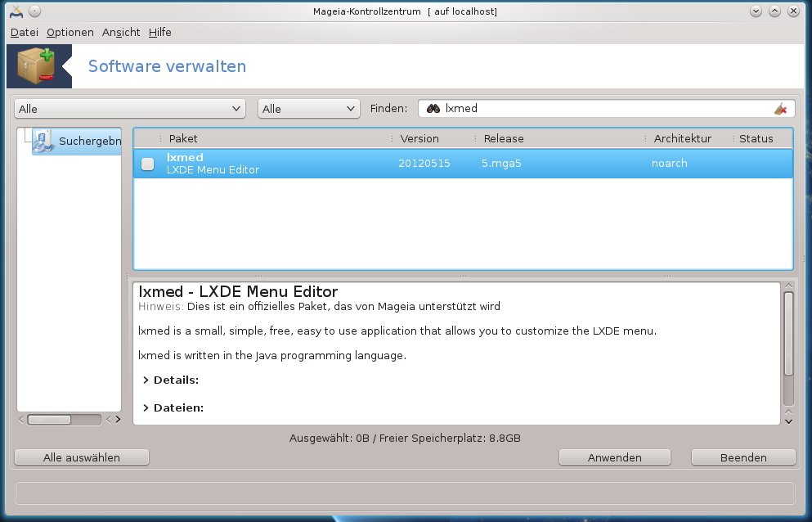This screenshot has width=812, height=522.
Task: Click the Beenden button
Action: [743, 457]
